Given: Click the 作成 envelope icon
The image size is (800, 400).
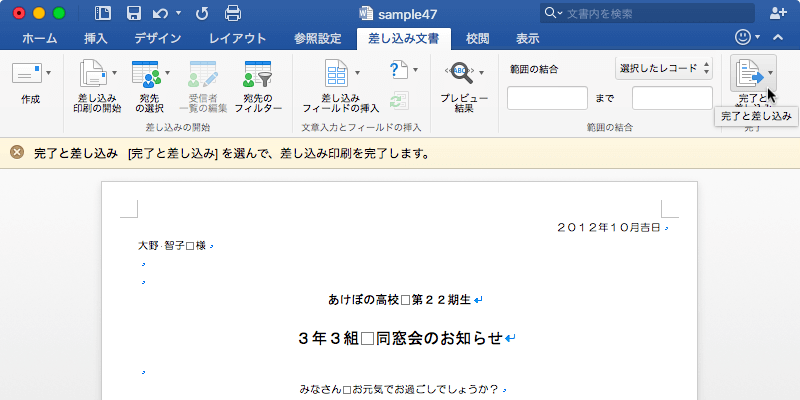Looking at the screenshot, I should [x=27, y=73].
